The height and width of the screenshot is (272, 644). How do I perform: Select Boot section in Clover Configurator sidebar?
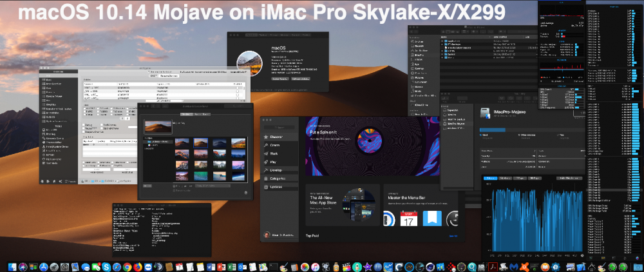tap(48, 80)
